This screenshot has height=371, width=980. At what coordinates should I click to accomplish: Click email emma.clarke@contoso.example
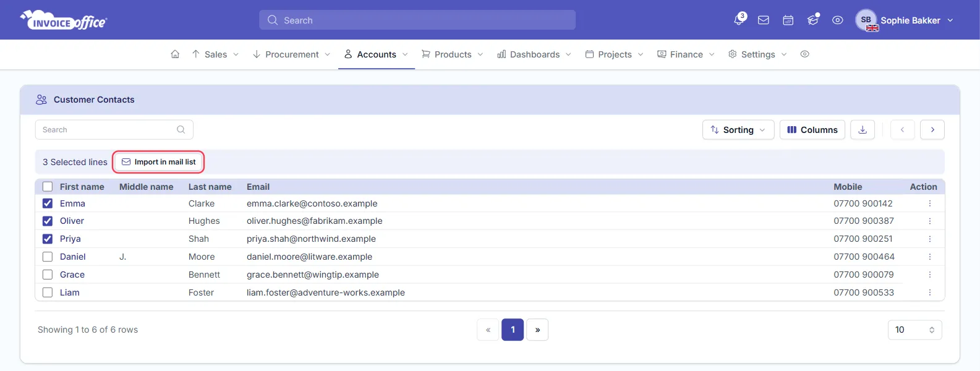(x=312, y=203)
